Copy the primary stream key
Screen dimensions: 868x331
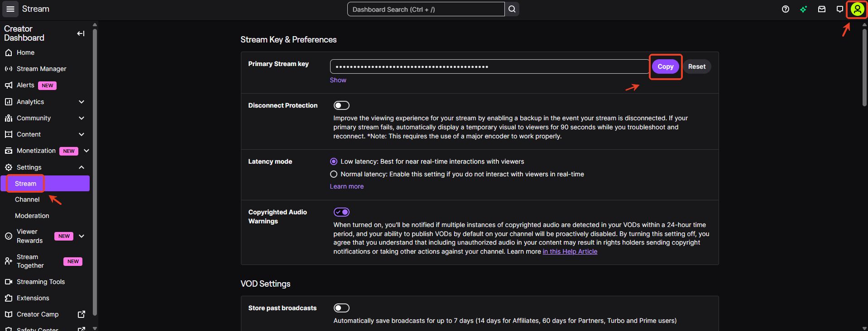[665, 66]
